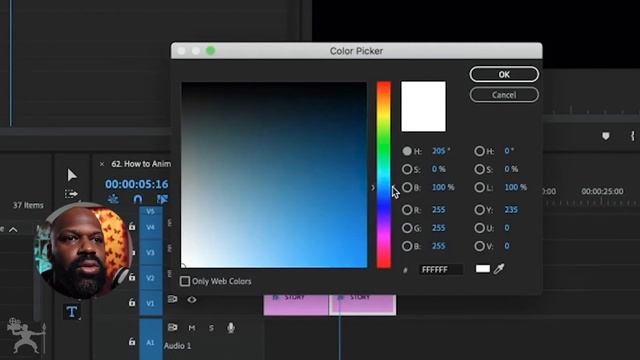The image size is (640, 360).
Task: Mute the Audio 1 track
Action: pyautogui.click(x=192, y=328)
